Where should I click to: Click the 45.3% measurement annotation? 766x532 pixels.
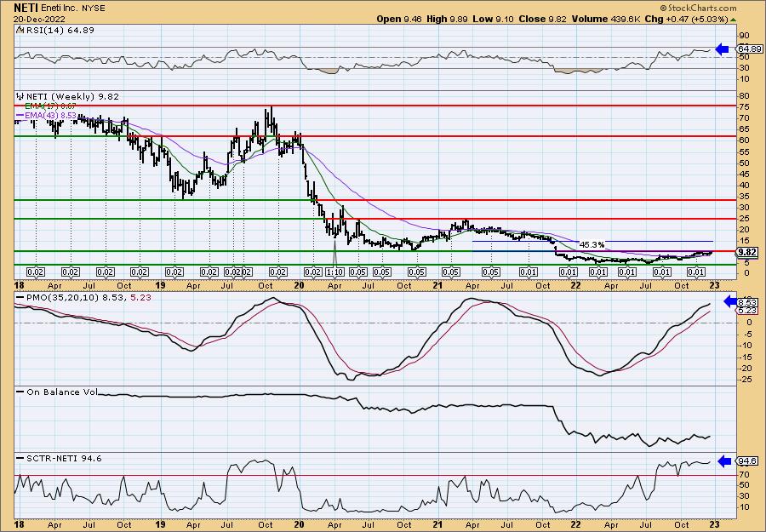pos(592,244)
